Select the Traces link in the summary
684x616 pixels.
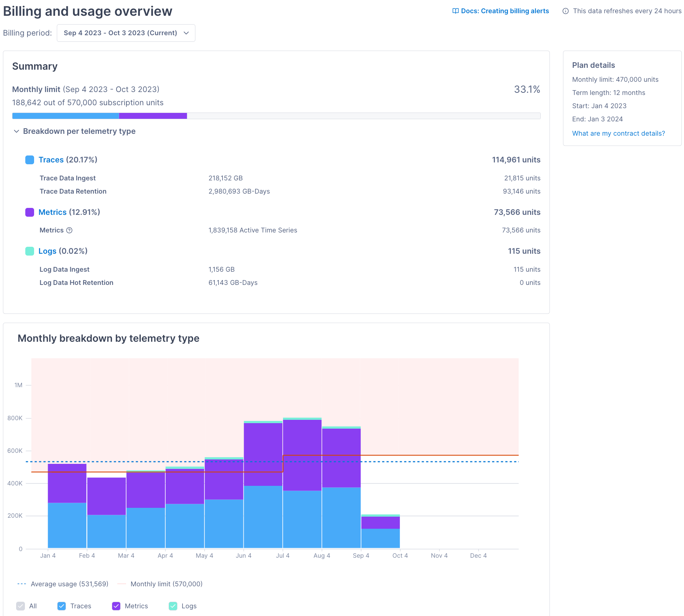(51, 160)
